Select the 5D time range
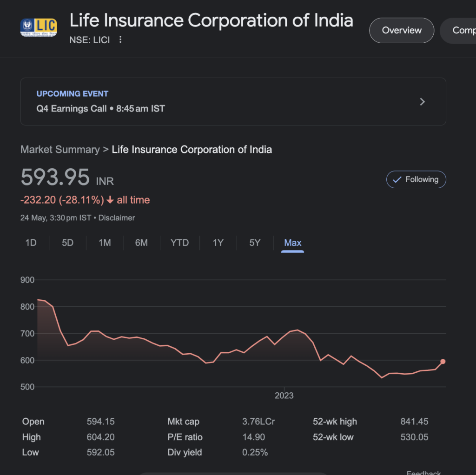The image size is (476, 475). (x=68, y=243)
